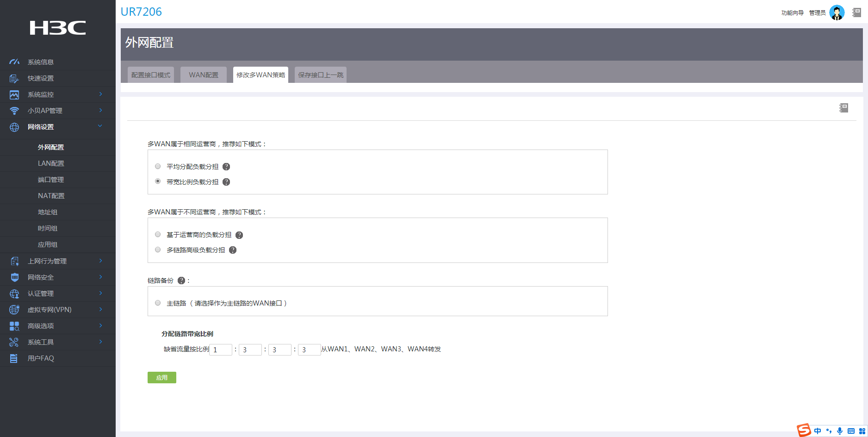Open the notebook icon in top header
Image resolution: width=868 pixels, height=437 pixels.
pos(856,12)
